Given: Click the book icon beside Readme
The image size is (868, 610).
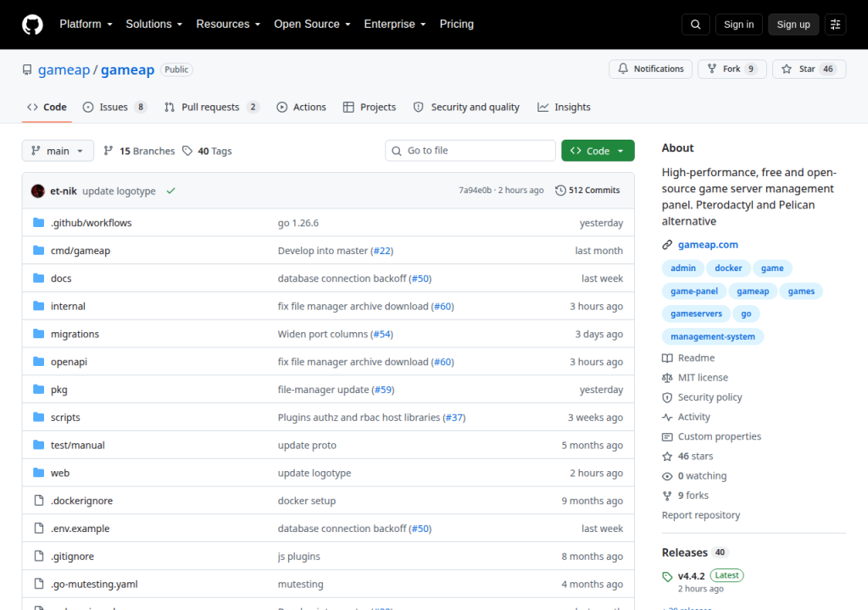Looking at the screenshot, I should (668, 358).
